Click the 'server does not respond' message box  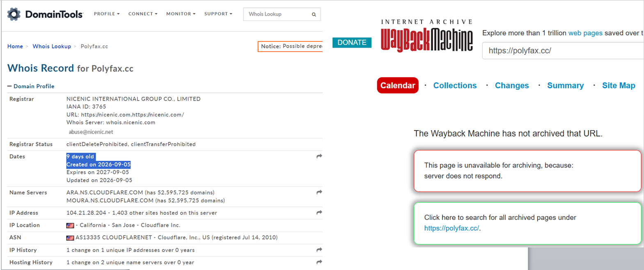(527, 171)
